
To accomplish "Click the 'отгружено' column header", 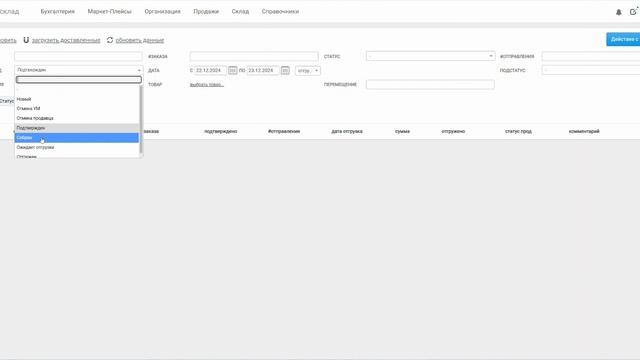I will point(453,131).
